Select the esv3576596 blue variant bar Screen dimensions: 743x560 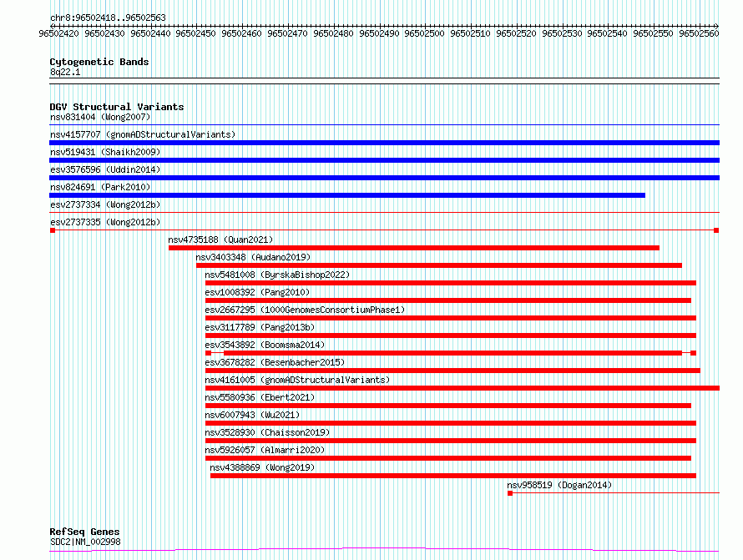coord(384,178)
